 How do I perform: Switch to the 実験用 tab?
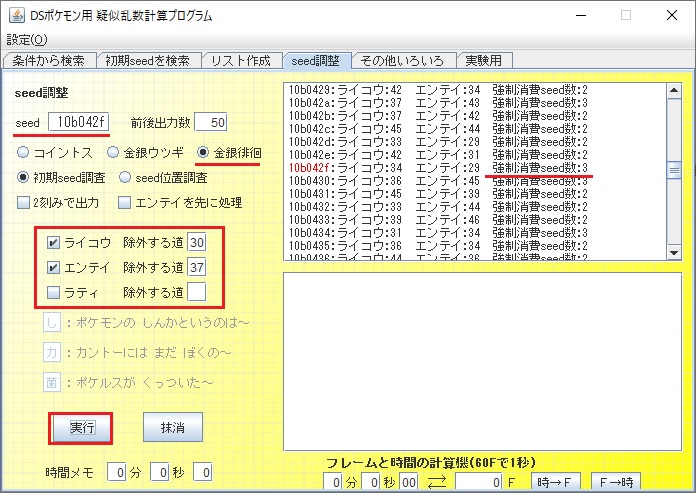coord(484,60)
